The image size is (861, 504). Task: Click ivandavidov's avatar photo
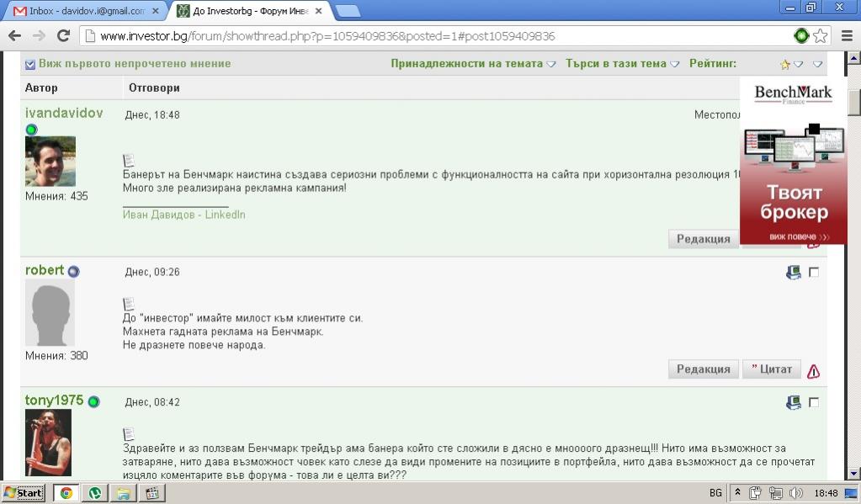coord(50,162)
